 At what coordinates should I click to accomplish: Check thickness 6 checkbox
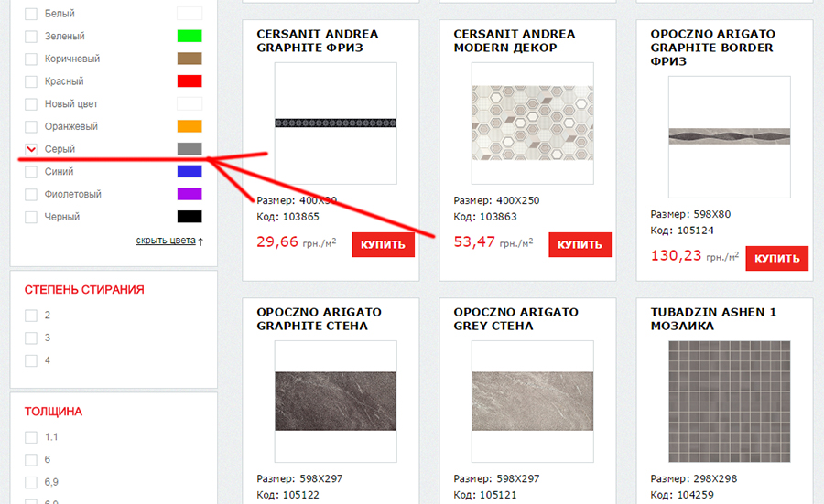pyautogui.click(x=31, y=460)
